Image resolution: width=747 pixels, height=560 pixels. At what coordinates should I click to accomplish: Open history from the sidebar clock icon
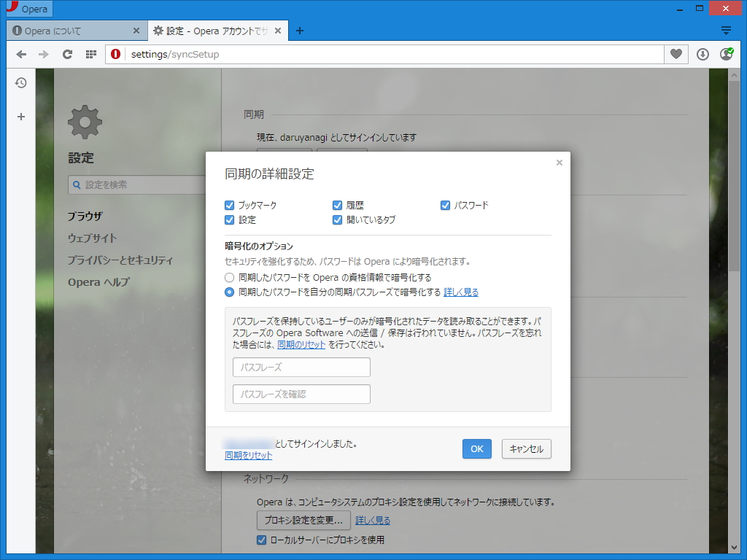click(20, 82)
